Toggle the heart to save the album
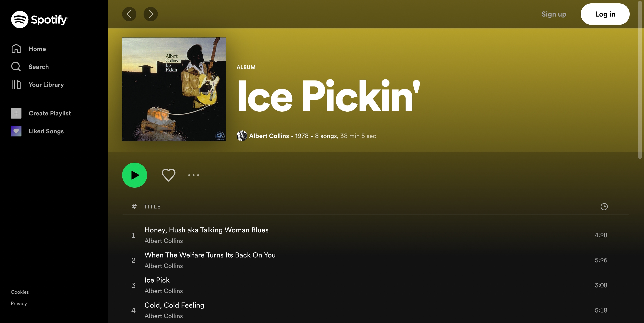Screen dimensions: 644x323 click(x=169, y=175)
